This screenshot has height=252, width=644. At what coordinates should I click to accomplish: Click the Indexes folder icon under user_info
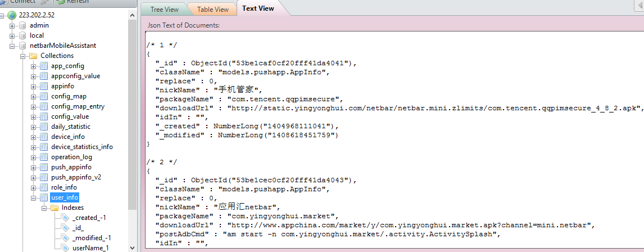(x=55, y=208)
